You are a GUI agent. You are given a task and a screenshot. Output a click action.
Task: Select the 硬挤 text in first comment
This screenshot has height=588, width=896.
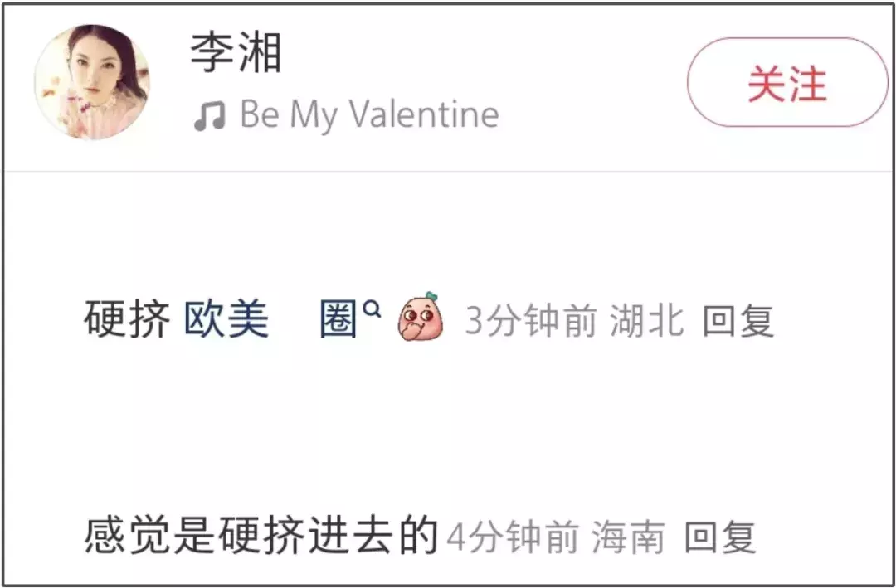tap(127, 319)
